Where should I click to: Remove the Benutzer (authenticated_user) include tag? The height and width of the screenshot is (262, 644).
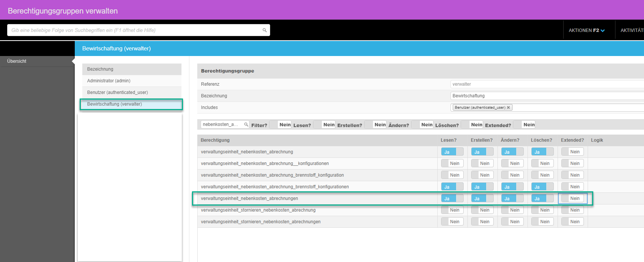(508, 108)
